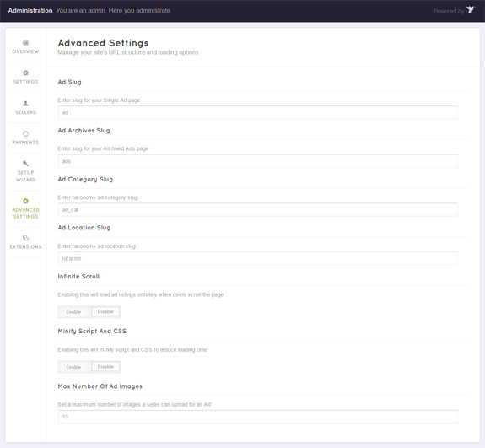The image size is (485, 448).
Task: Disable Infinite Scroll
Action: (x=105, y=311)
